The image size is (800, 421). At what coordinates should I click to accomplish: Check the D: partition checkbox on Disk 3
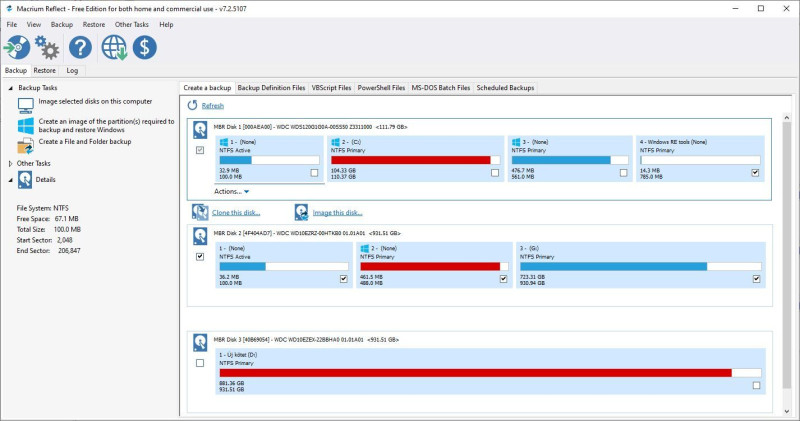756,385
